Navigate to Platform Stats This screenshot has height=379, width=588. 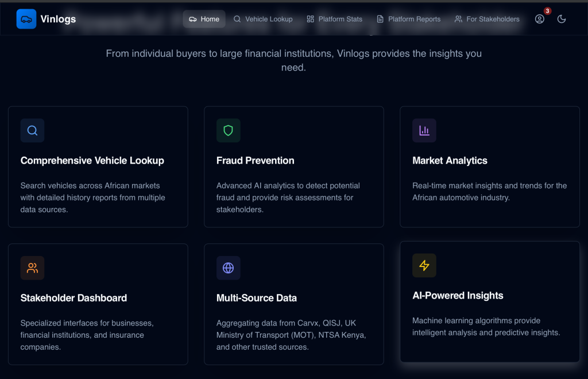tap(334, 19)
